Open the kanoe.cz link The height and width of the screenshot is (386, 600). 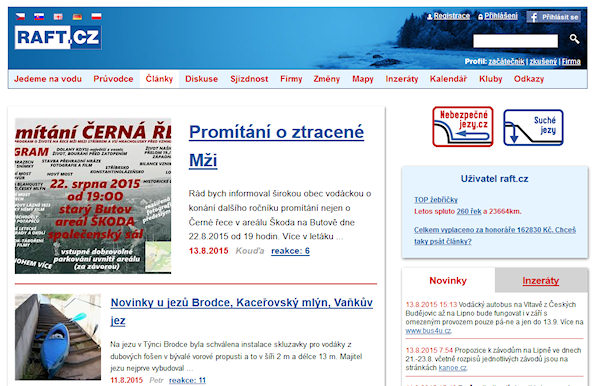[x=452, y=368]
